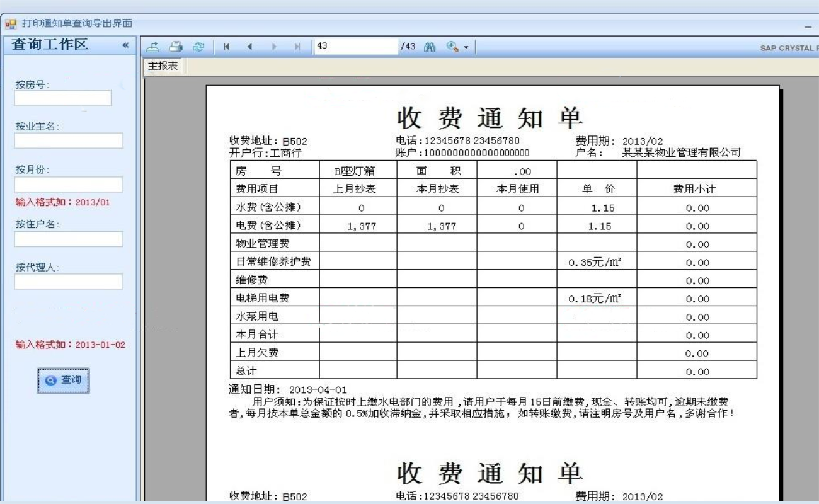Click the 水泵用电 row label
Viewport: 819px width, 504px height.
[257, 316]
